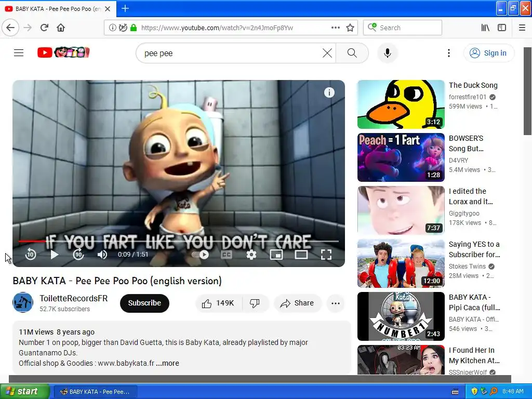Open I edited the Lorax thumbnail
Image resolution: width=532 pixels, height=399 pixels.
[x=401, y=210]
